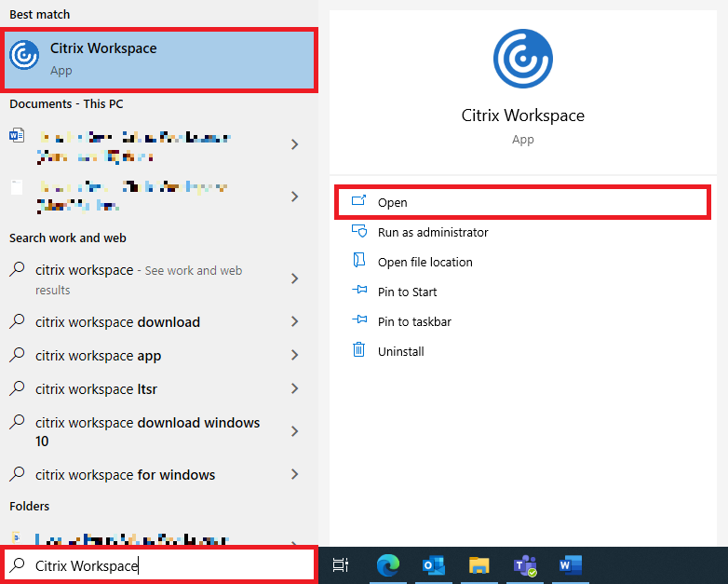Click the Run as administrator shield icon
This screenshot has width=728, height=584.
[x=359, y=231]
